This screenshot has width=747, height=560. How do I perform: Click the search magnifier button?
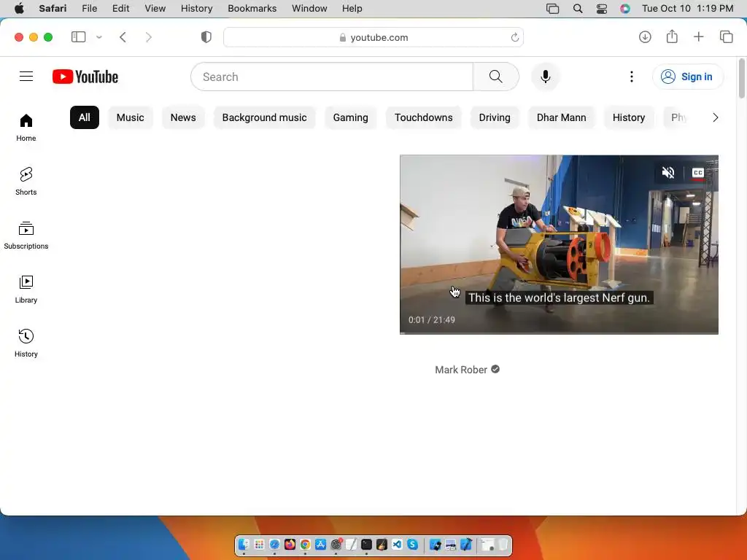(496, 77)
